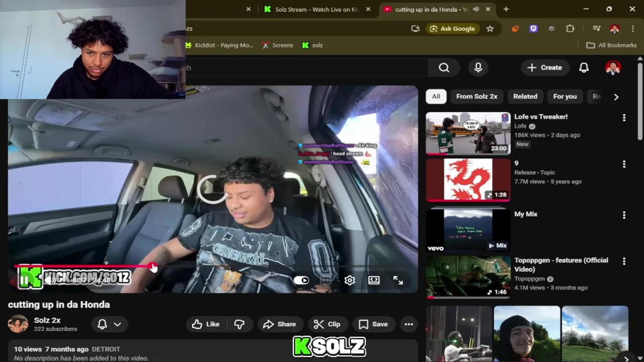The width and height of the screenshot is (644, 362).
Task: Click the YouTube search magnifier button
Action: [x=444, y=67]
